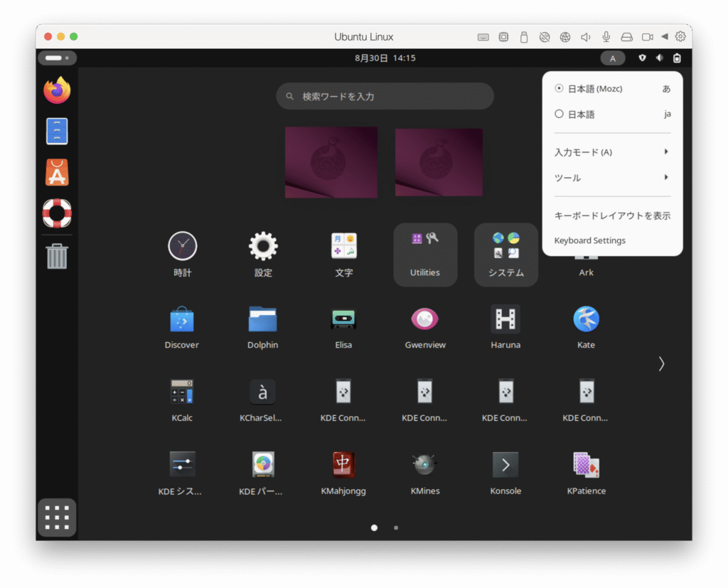Image resolution: width=728 pixels, height=588 pixels.
Task: Click the disk drive icon in VM toolbar
Action: [627, 37]
